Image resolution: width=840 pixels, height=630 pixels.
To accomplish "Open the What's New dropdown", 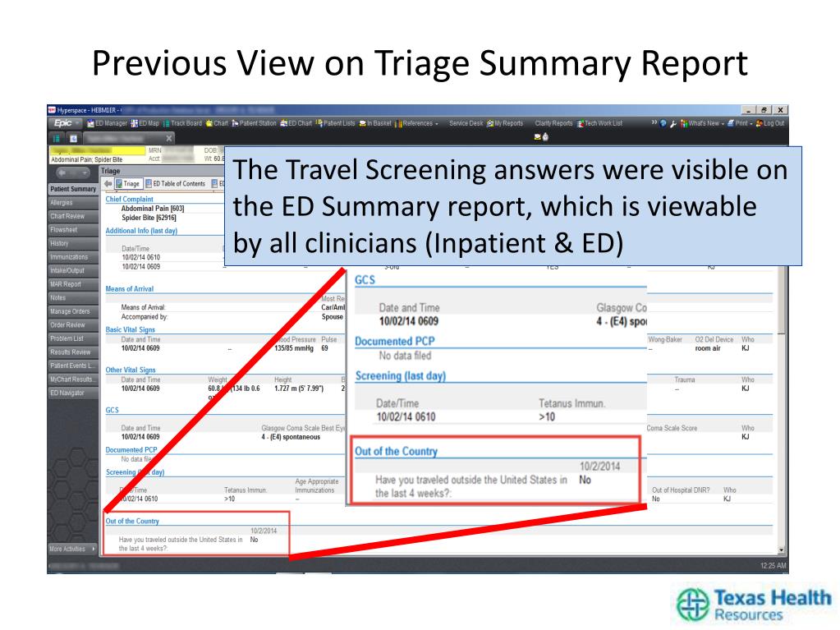I will click(702, 123).
